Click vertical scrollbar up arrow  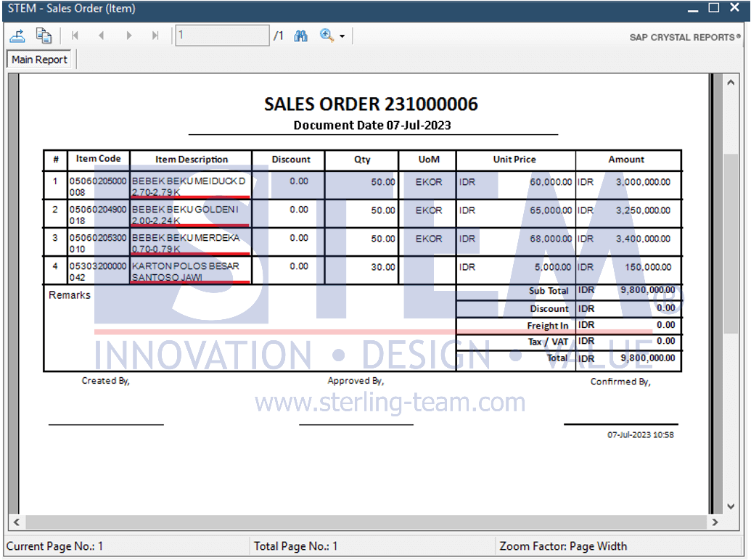click(731, 82)
